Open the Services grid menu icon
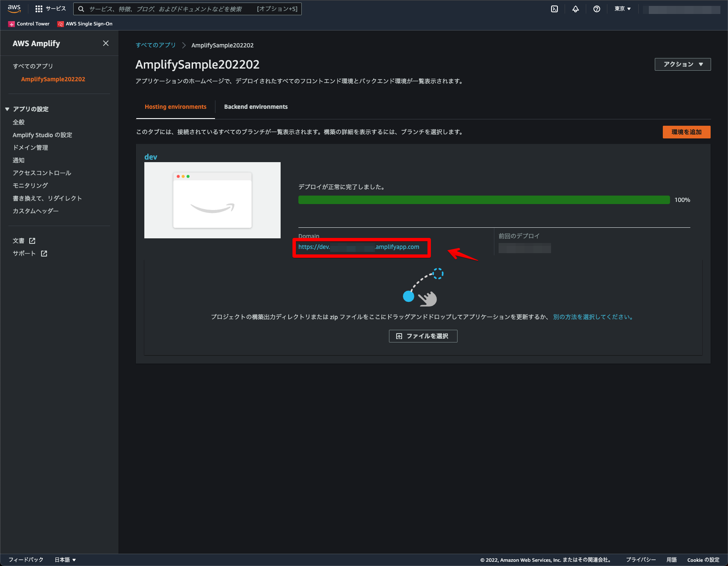The height and width of the screenshot is (566, 728). coord(39,9)
